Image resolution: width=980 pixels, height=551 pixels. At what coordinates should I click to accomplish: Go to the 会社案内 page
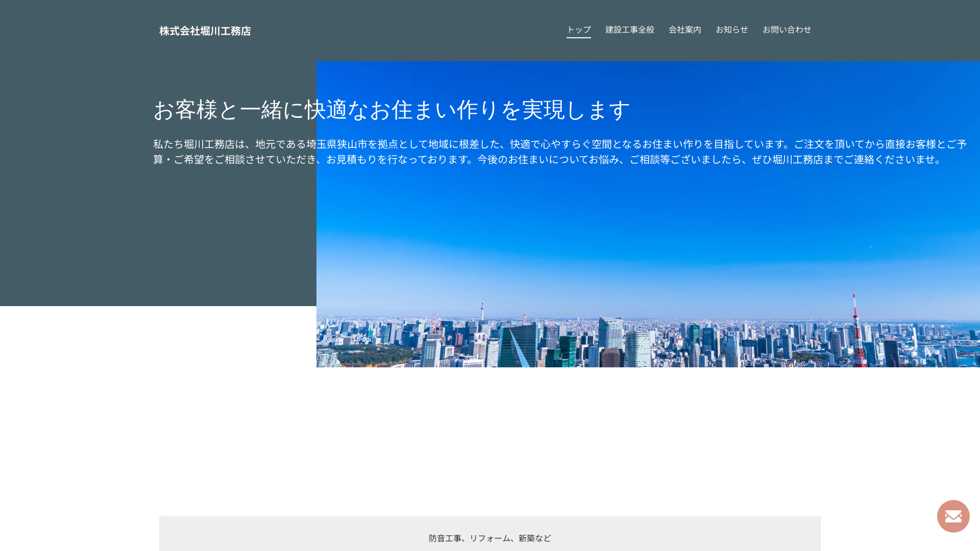click(685, 30)
